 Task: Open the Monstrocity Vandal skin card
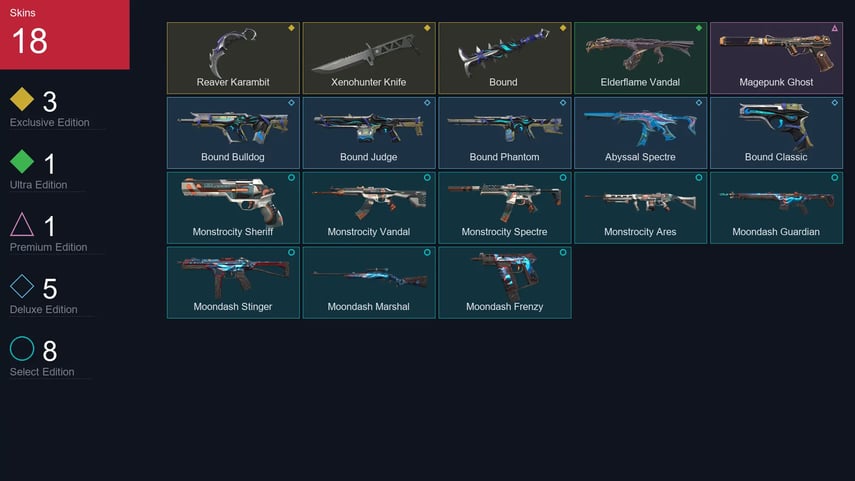click(369, 208)
